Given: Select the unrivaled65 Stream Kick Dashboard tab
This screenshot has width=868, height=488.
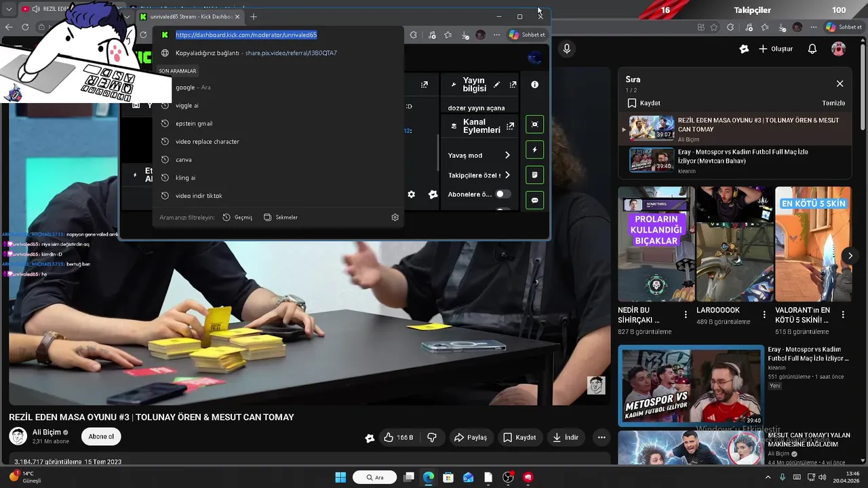Looking at the screenshot, I should (x=190, y=16).
